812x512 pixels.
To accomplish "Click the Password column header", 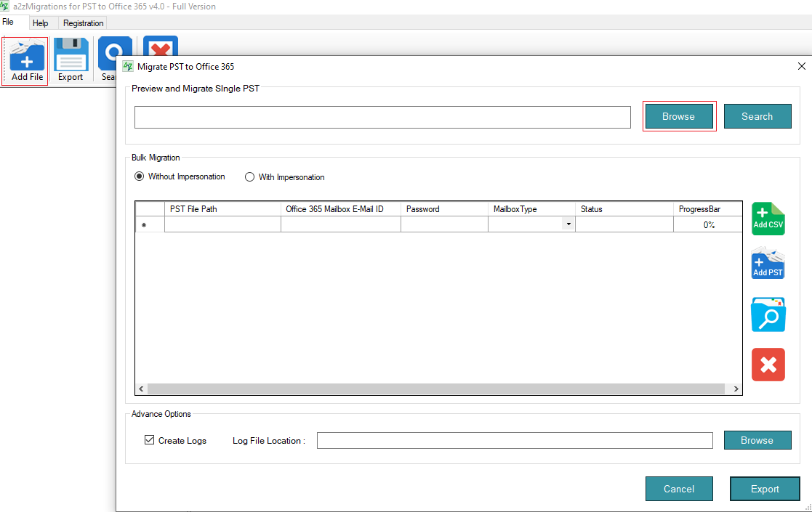I will (x=444, y=209).
